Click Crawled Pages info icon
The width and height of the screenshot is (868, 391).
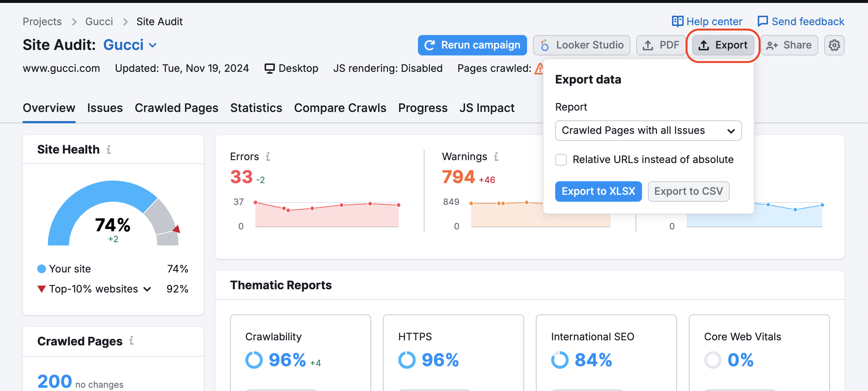pos(131,341)
